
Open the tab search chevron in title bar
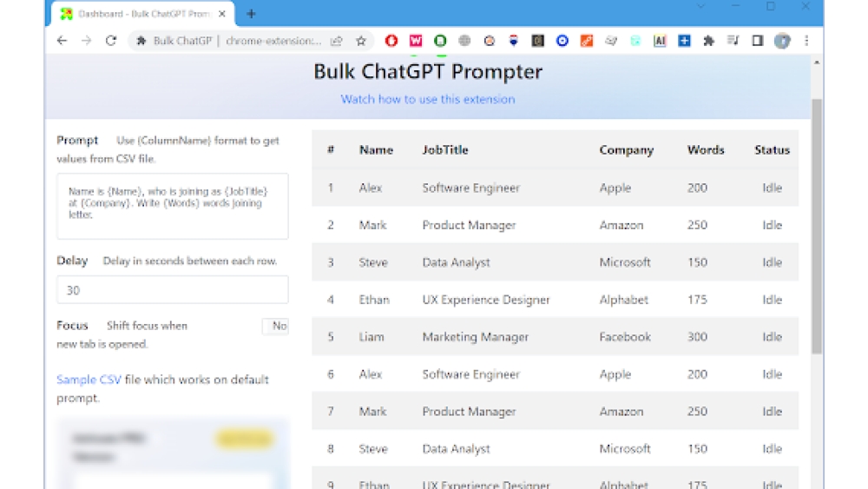700,6
